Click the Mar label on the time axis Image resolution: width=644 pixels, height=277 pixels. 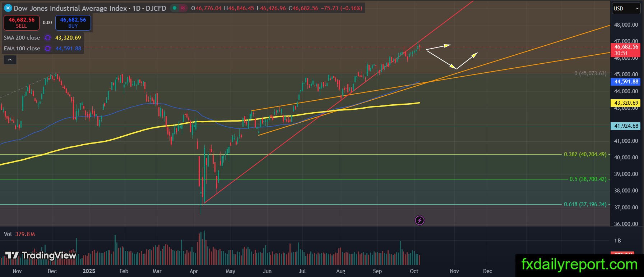(x=157, y=271)
